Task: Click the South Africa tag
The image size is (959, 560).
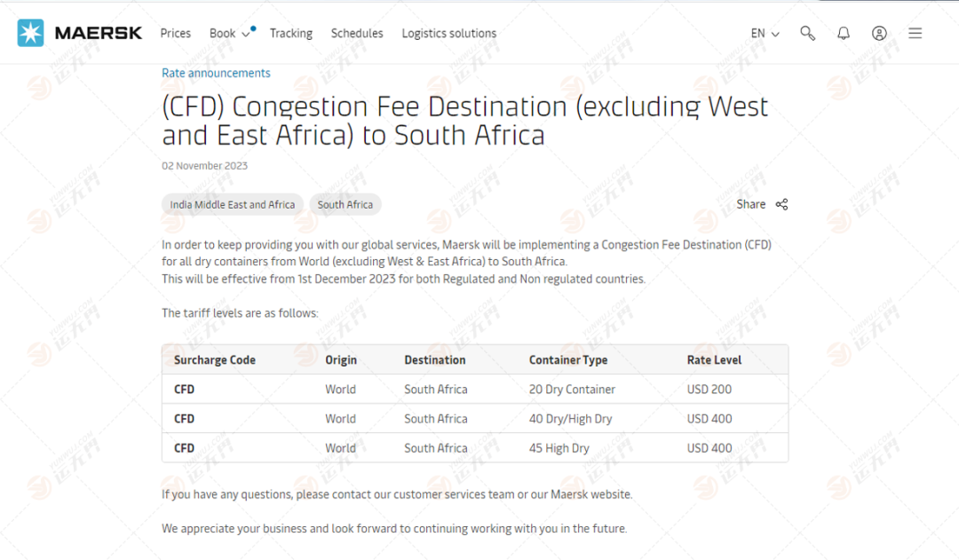Action: [345, 204]
